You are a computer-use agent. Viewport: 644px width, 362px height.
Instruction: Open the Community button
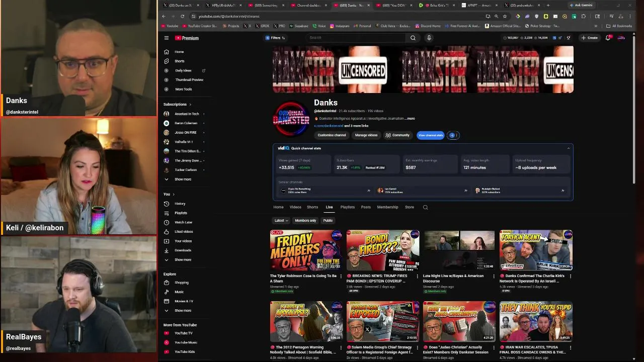pos(397,135)
